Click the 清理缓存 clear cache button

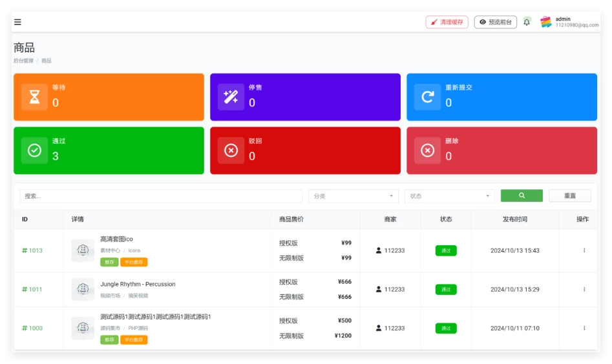(447, 22)
